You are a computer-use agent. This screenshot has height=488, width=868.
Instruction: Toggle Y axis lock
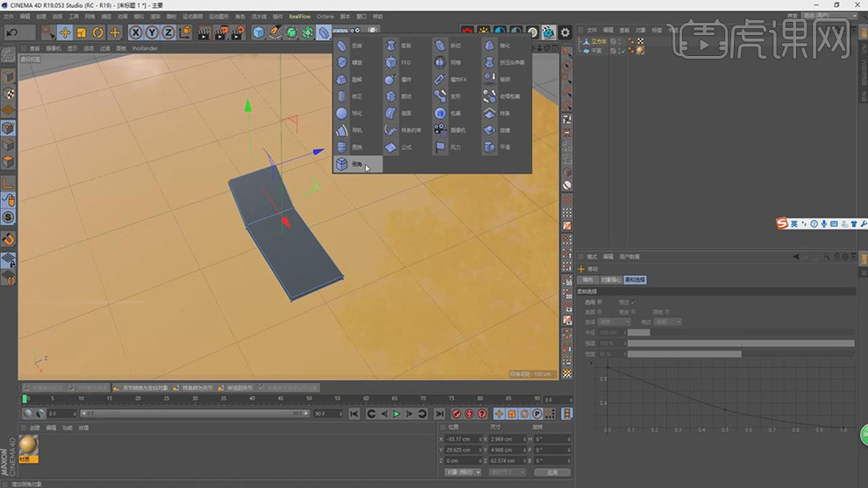pyautogui.click(x=152, y=32)
